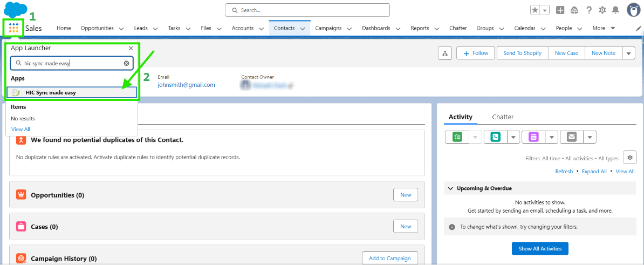
Task: Open the Trailhead guidance icon
Action: pyautogui.click(x=574, y=10)
